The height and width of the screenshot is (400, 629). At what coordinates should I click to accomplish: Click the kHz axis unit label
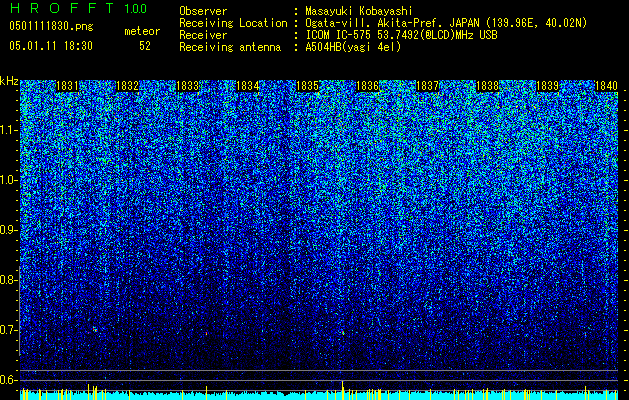(x=9, y=81)
